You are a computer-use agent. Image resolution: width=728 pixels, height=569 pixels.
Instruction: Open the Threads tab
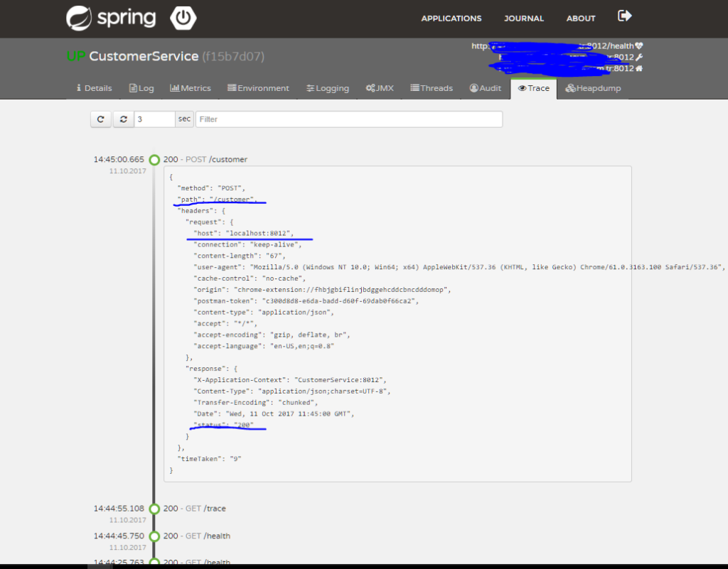click(x=431, y=87)
